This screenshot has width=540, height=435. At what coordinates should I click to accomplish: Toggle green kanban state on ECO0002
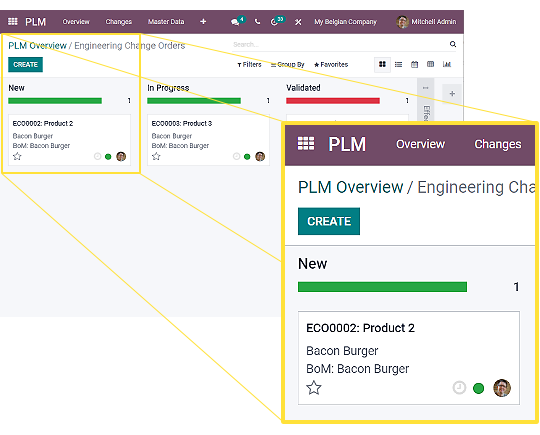pos(108,157)
